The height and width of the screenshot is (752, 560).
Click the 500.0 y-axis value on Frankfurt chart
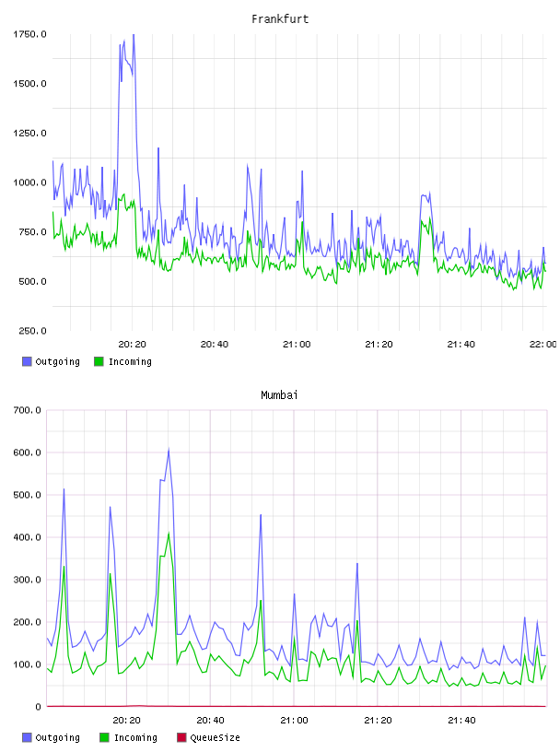(x=32, y=281)
